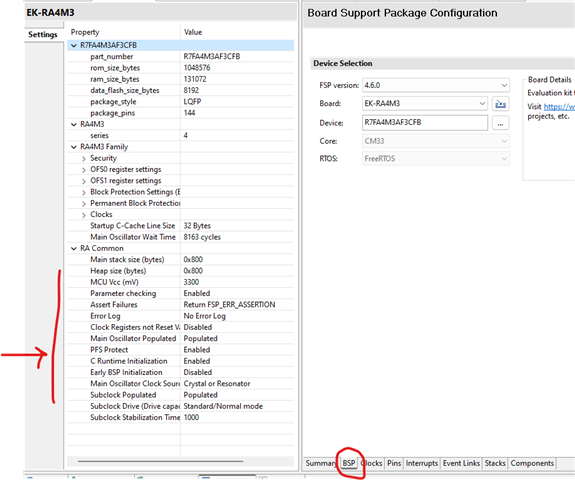Viewport: 575px width, 480px height.
Task: Click Main stack size value 0x800
Action: tap(193, 260)
